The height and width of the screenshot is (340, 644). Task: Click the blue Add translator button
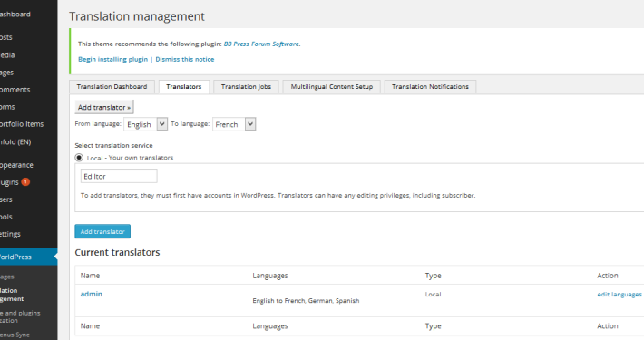pos(102,231)
